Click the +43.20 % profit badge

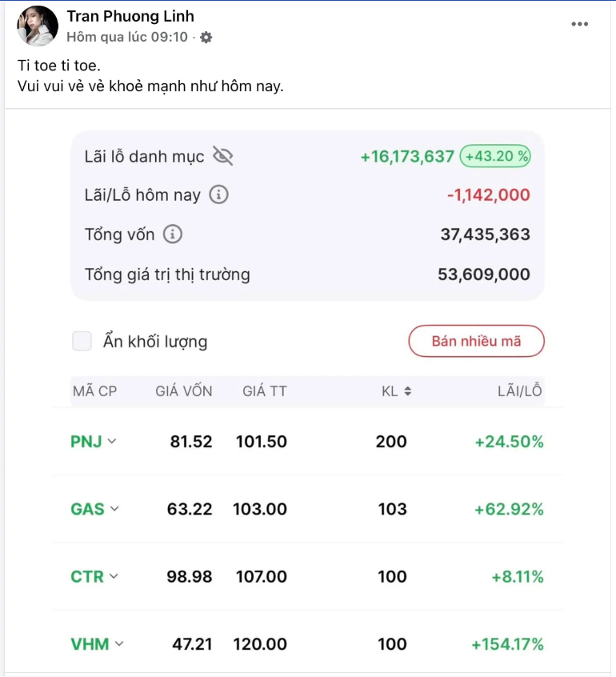pos(495,157)
